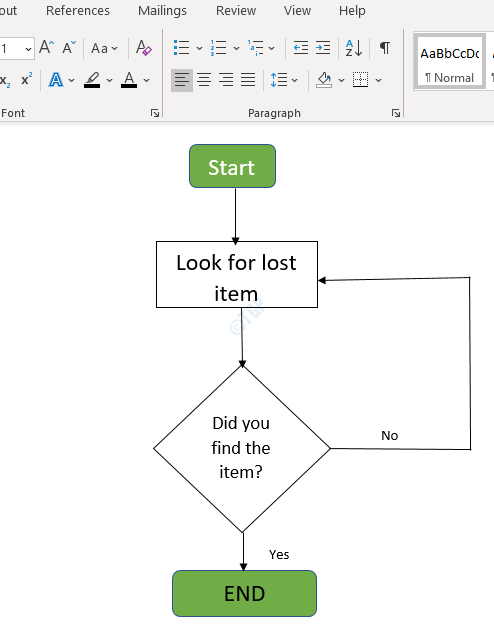Click the Increase Indent icon
Viewport: 494px width, 633px height.
coord(323,48)
